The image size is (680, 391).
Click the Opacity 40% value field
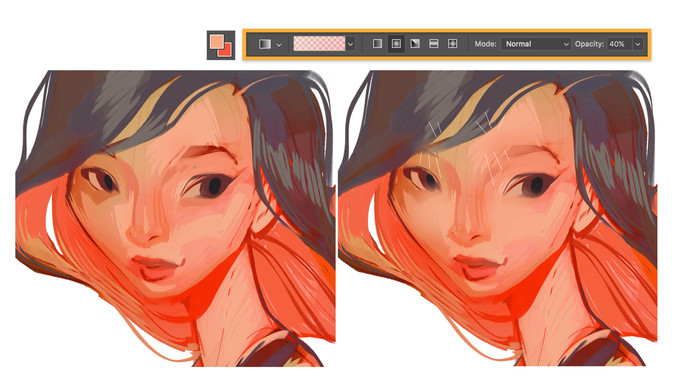point(619,44)
